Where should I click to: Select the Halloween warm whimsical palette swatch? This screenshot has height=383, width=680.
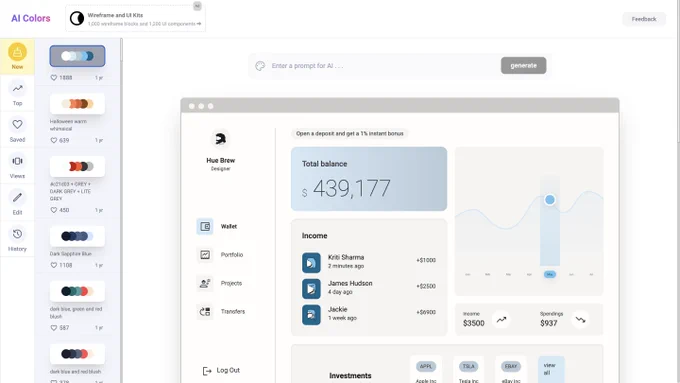[77, 104]
